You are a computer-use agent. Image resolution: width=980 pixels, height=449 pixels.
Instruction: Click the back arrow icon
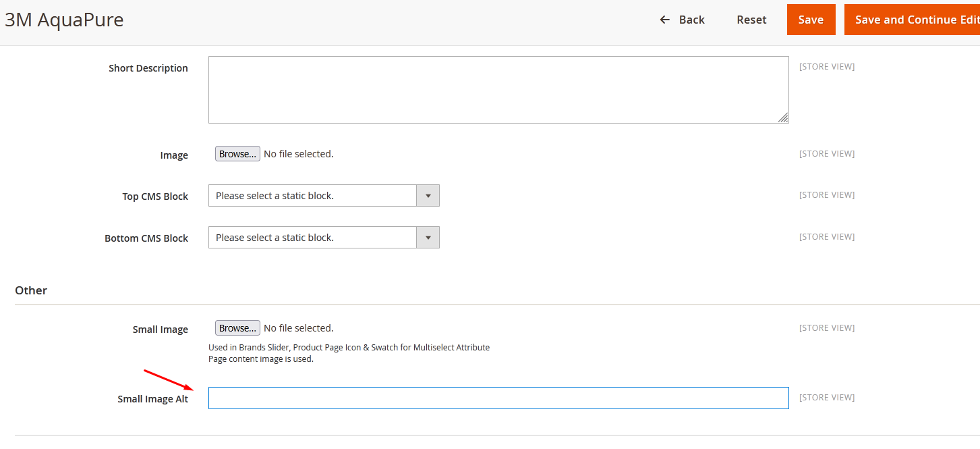665,20
